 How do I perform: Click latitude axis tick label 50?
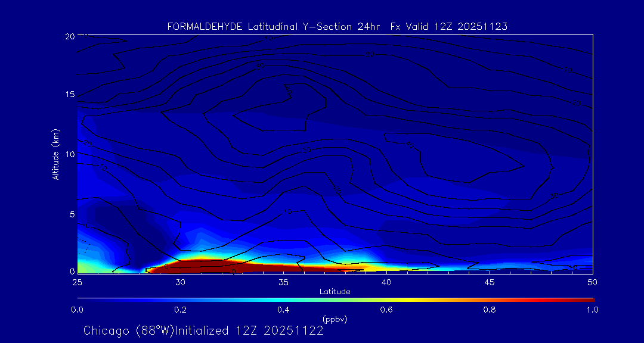(x=593, y=282)
